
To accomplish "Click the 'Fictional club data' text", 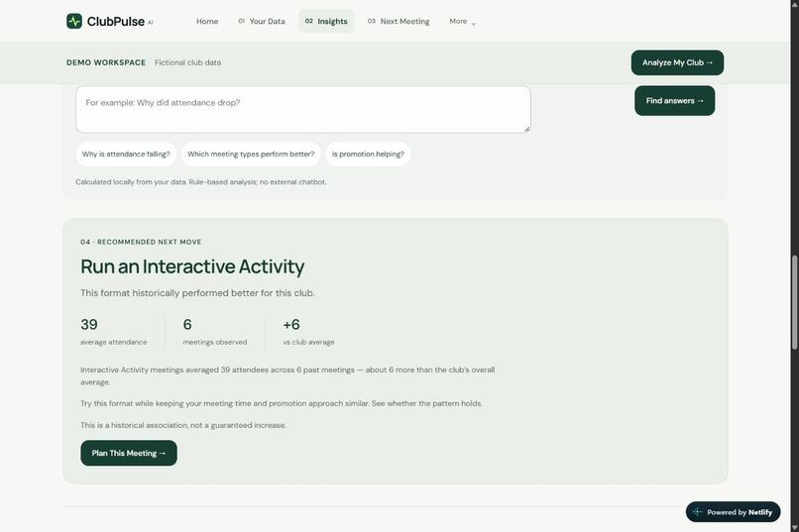I will coord(188,62).
